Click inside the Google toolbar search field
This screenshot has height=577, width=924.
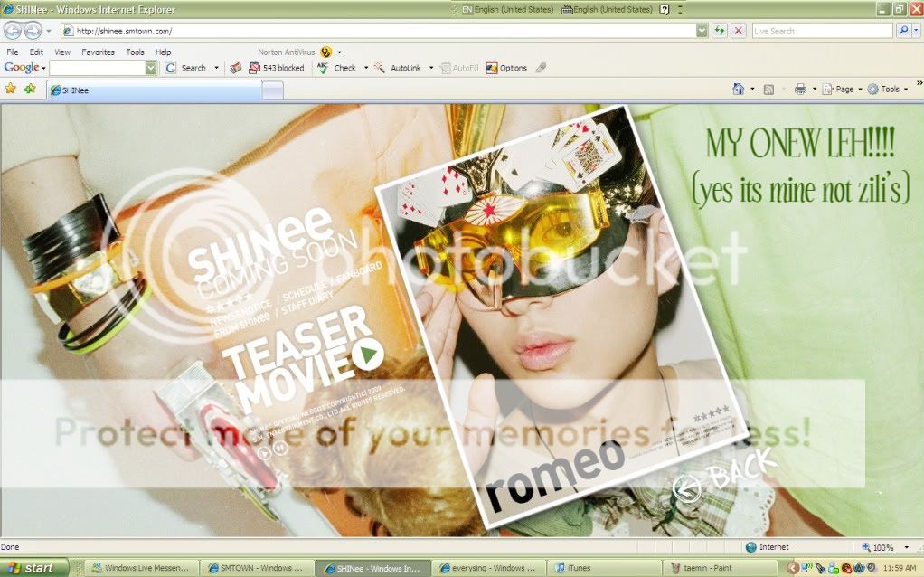pos(98,69)
